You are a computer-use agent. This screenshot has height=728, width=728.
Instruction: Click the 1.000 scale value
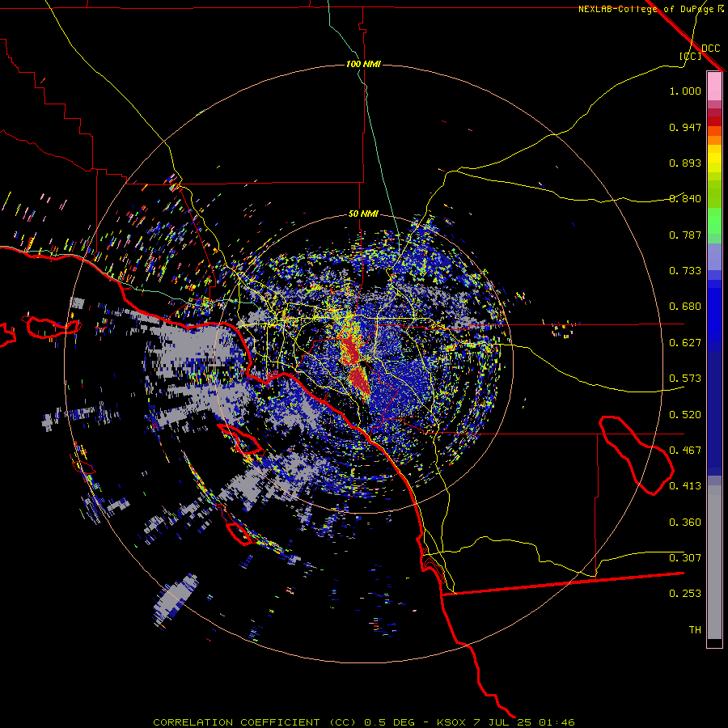(x=685, y=91)
